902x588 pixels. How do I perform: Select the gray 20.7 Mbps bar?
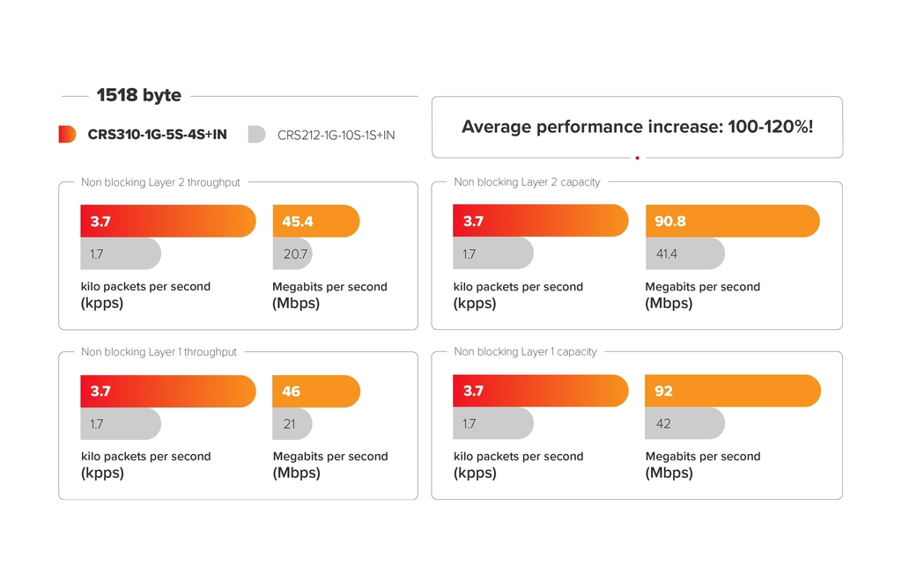point(292,254)
